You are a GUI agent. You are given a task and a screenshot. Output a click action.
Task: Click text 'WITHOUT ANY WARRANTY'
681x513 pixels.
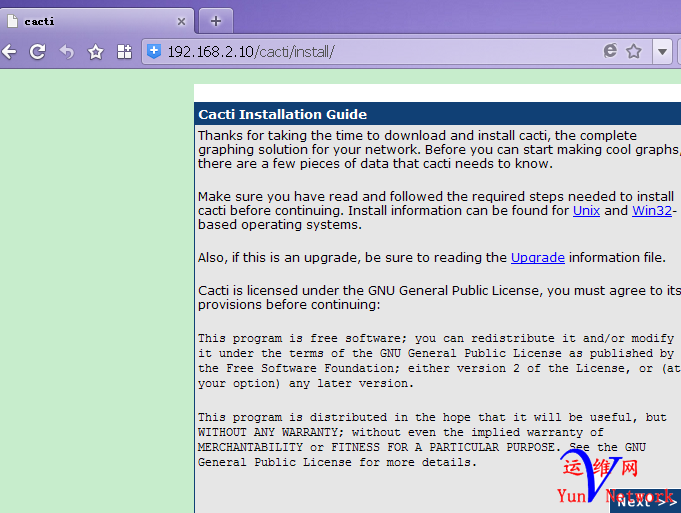[268, 432]
